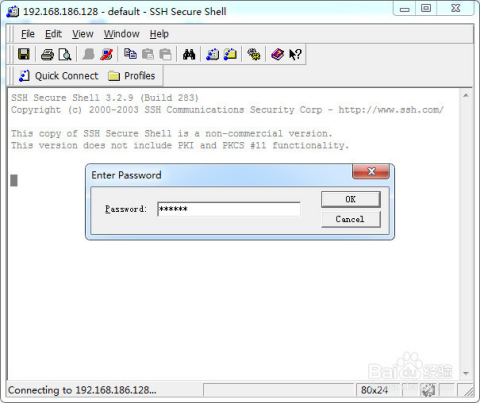Close the Enter Password dialog
Image resolution: width=480 pixels, height=403 pixels.
coord(371,171)
